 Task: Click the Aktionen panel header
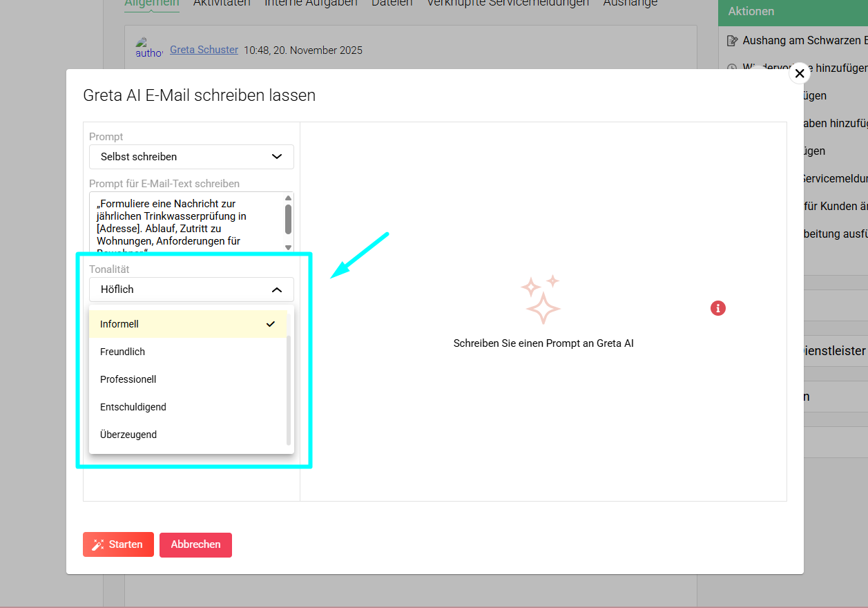click(793, 12)
